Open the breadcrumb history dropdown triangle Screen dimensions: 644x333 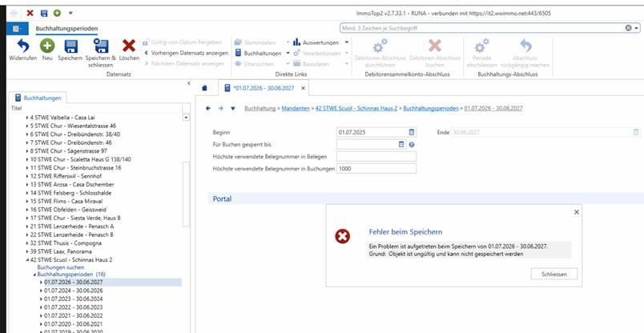[x=233, y=108]
